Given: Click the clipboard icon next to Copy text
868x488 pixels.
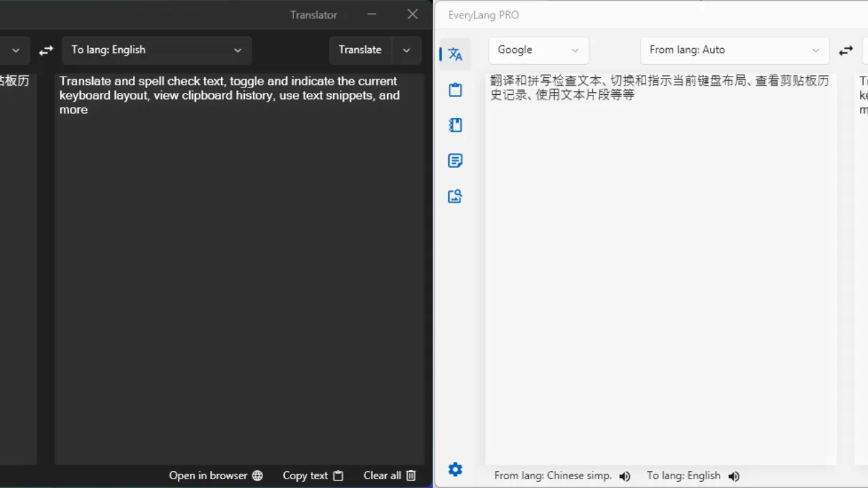Looking at the screenshot, I should pos(338,476).
